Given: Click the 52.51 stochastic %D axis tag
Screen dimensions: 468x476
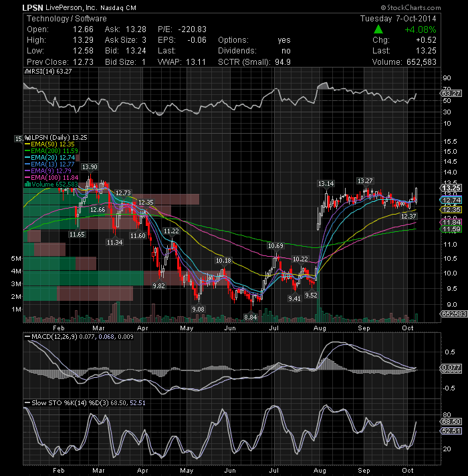Looking at the screenshot, I should 451,431.
